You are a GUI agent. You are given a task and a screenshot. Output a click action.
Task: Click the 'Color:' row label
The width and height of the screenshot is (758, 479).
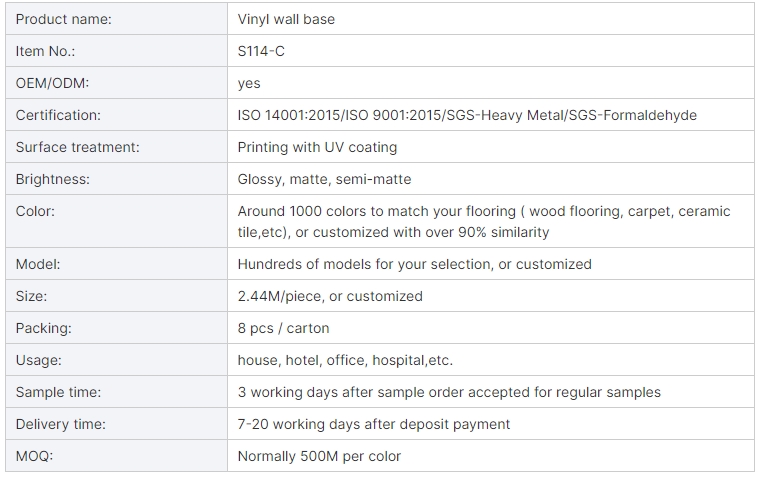pyautogui.click(x=36, y=211)
